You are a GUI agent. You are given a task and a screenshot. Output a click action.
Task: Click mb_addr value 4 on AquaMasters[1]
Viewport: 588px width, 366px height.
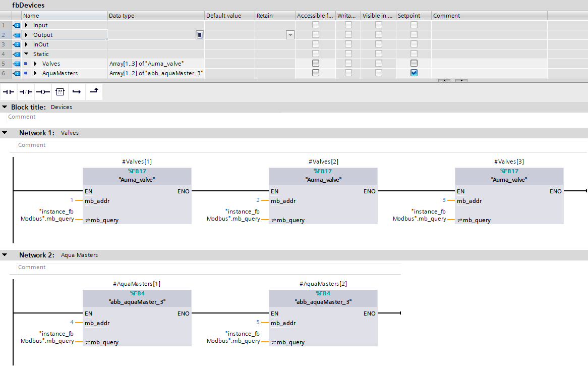click(x=72, y=322)
